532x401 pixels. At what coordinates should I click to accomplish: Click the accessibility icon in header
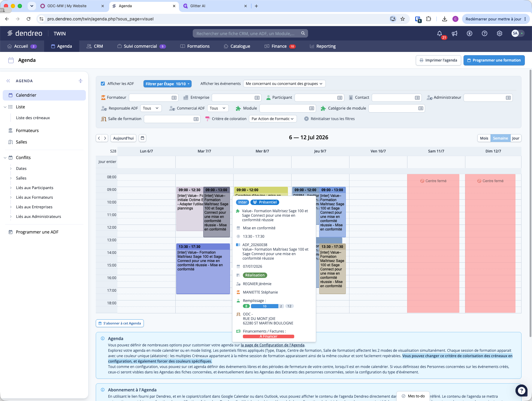[470, 33]
